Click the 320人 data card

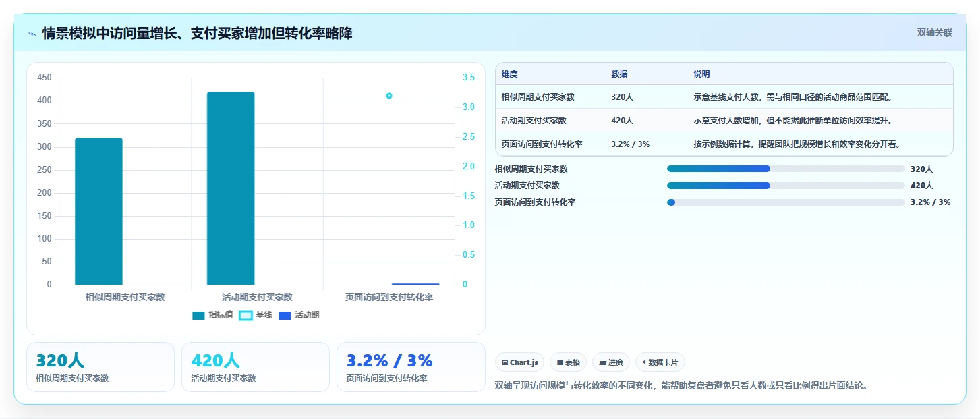coord(100,367)
